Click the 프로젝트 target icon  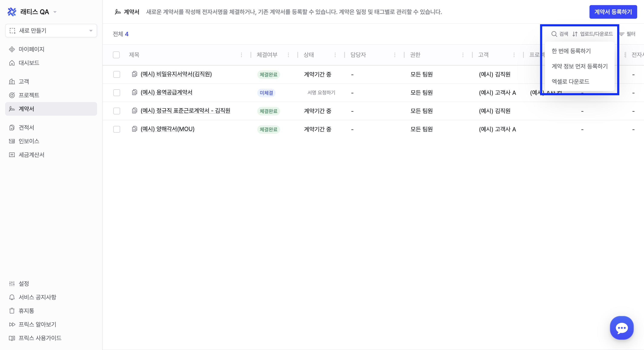(x=12, y=95)
